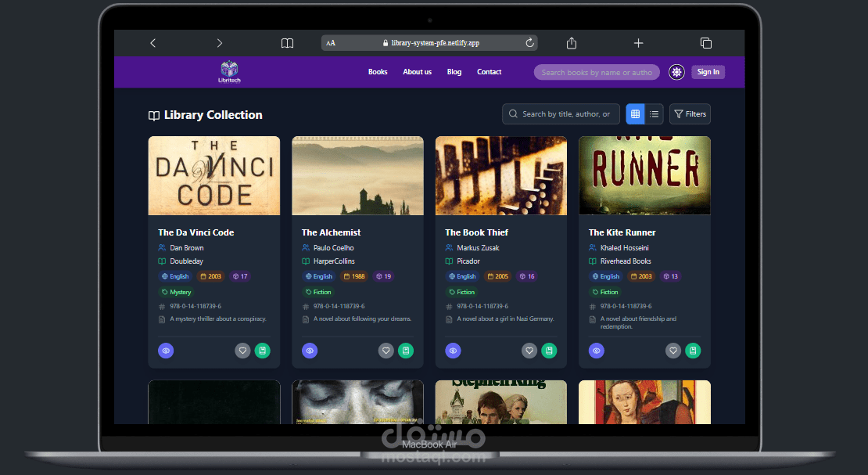
Task: Open the browser bookmarks book icon
Action: tap(287, 43)
